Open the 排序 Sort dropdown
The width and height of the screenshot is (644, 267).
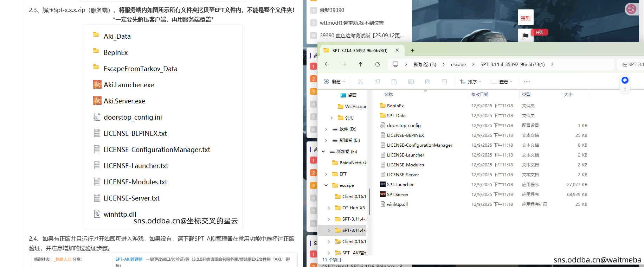pos(470,82)
